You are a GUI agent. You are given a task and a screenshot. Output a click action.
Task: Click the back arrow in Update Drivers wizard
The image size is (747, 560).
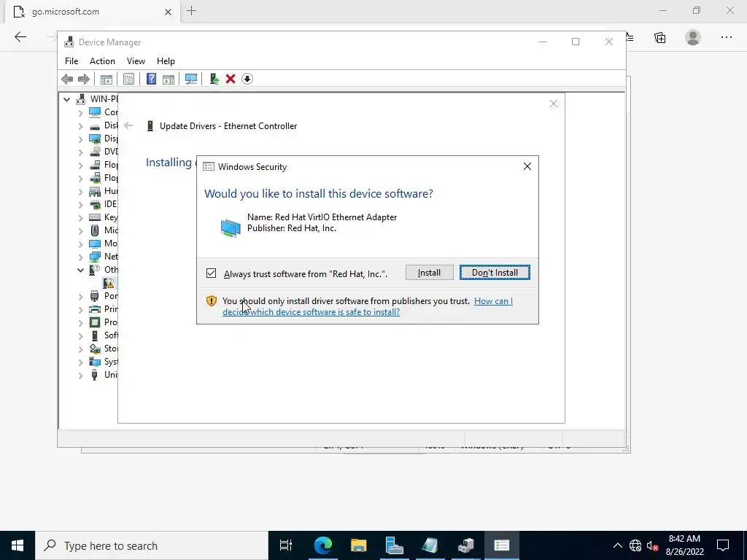(x=128, y=125)
